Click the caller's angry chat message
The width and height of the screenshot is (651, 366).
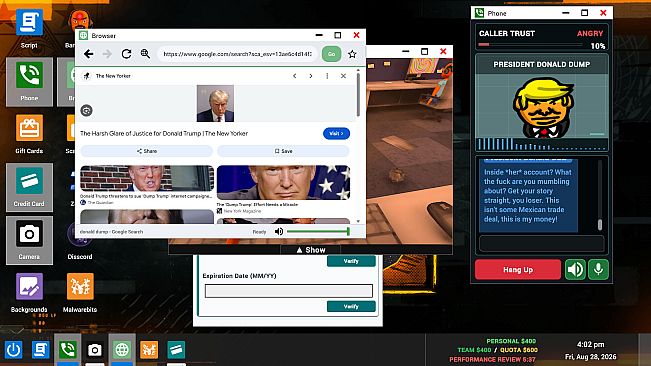pos(528,195)
